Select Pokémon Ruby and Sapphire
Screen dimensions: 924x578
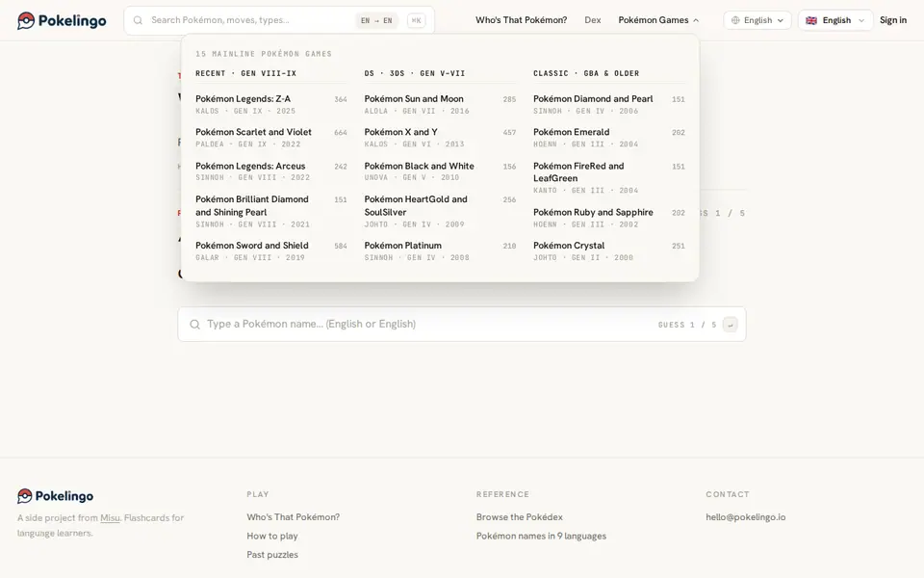click(608, 218)
